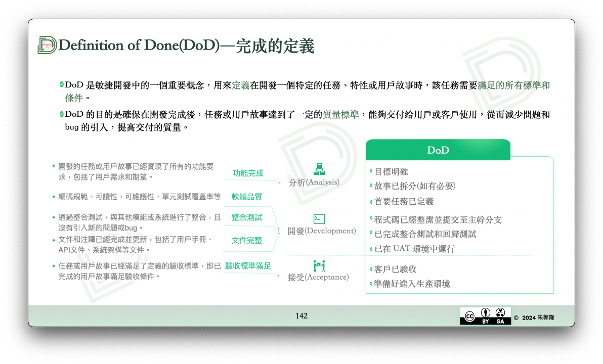Image resolution: width=603 pixels, height=364 pixels.
Task: Click the Acceptance handshake people icon
Action: (319, 266)
